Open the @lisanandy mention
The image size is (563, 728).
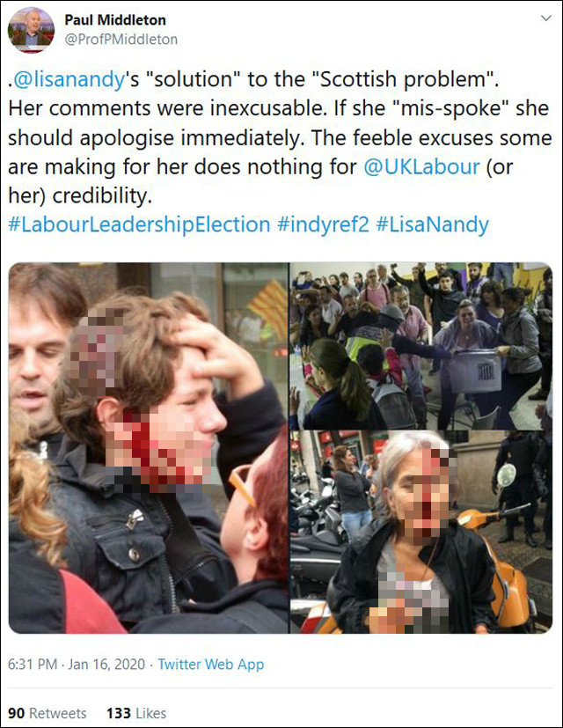[69, 79]
